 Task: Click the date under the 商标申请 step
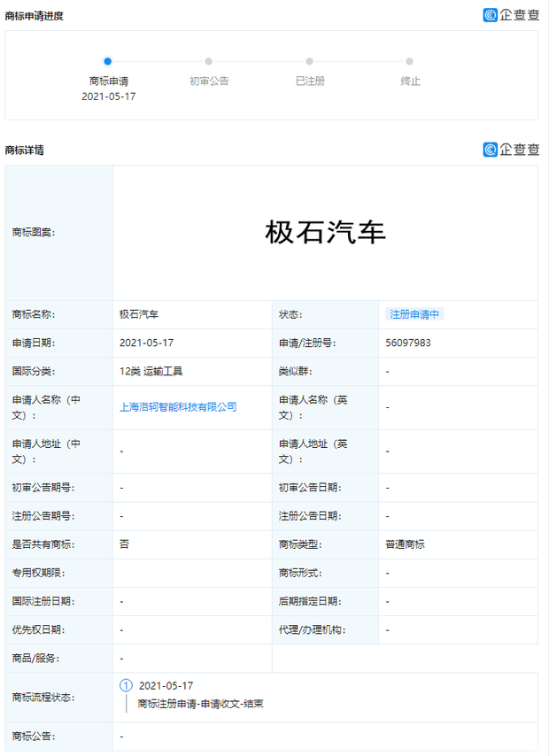(108, 96)
